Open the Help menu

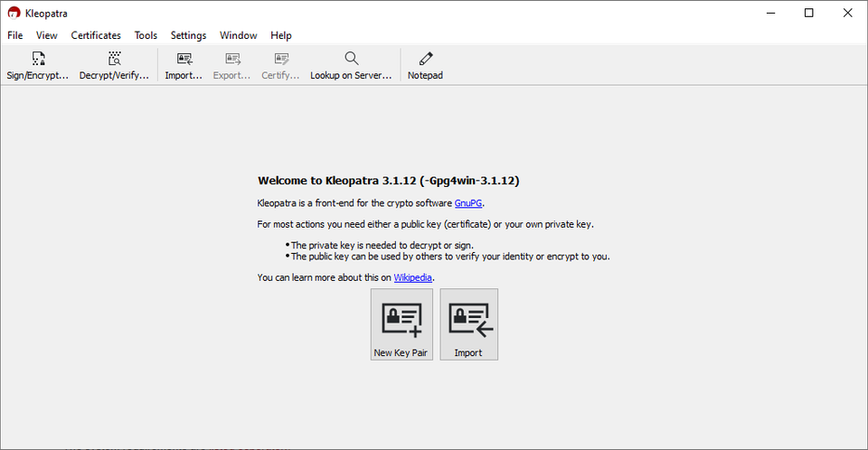281,35
